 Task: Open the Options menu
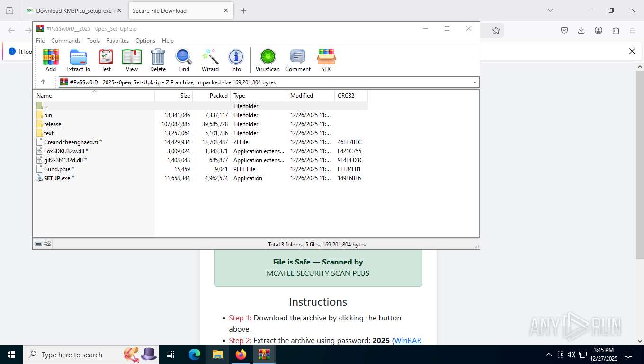click(x=145, y=41)
